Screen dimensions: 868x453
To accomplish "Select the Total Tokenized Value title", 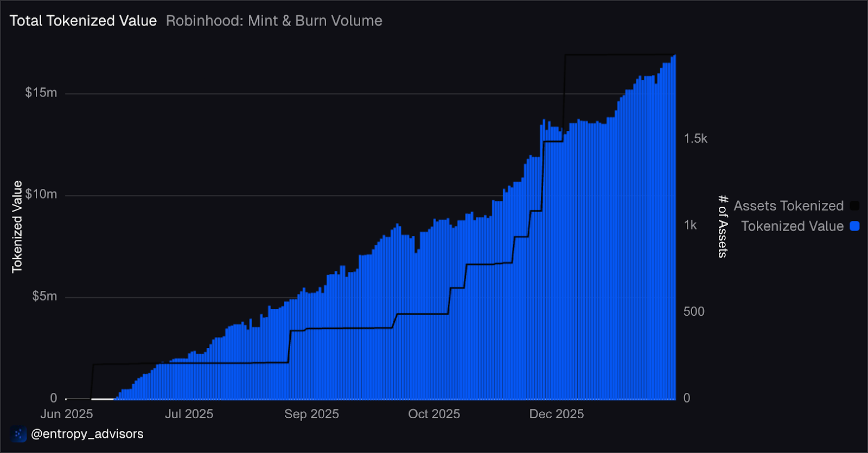I will pyautogui.click(x=83, y=21).
